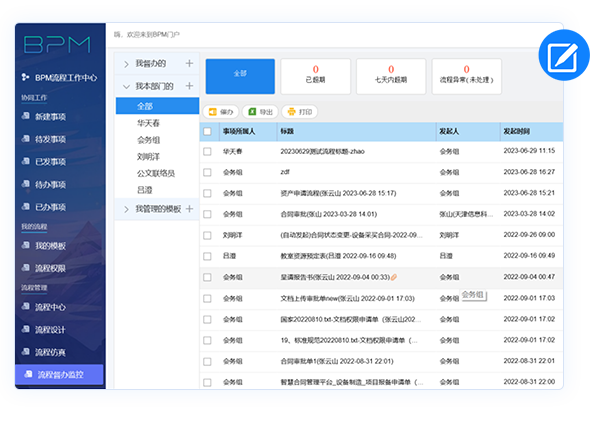The image size is (605, 428).
Task: Click the BPM logo in sidebar
Action: click(x=57, y=45)
